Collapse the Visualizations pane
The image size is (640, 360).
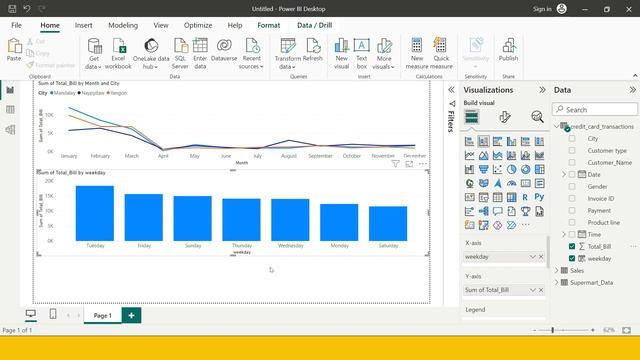(x=542, y=90)
